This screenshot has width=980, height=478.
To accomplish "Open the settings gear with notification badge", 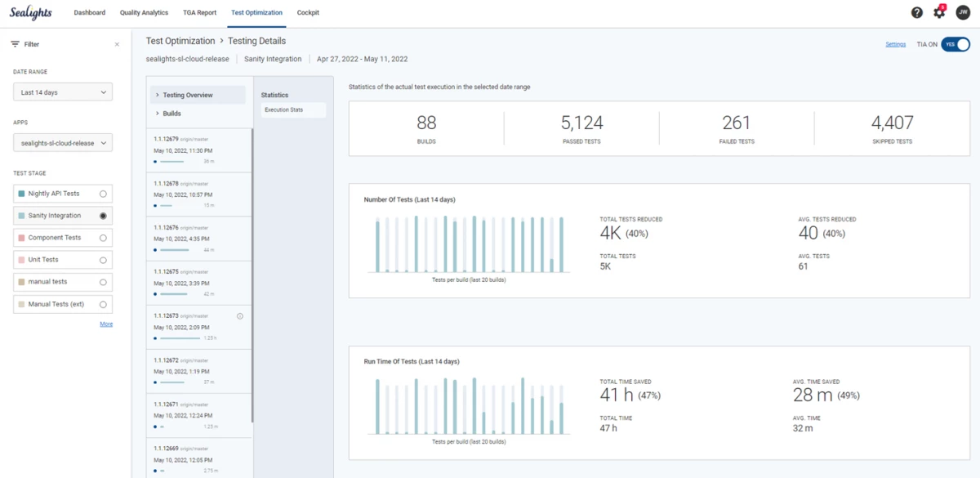I will tap(940, 12).
